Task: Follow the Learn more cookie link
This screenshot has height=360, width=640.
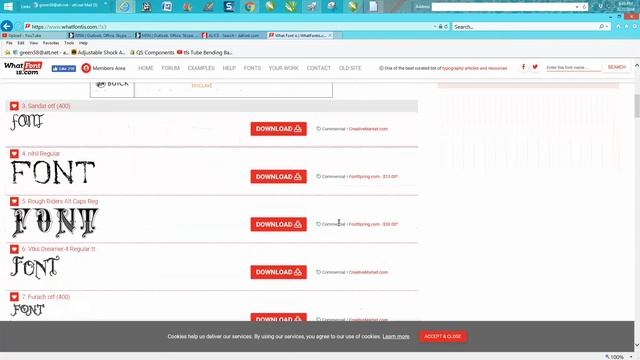Action: (x=396, y=337)
